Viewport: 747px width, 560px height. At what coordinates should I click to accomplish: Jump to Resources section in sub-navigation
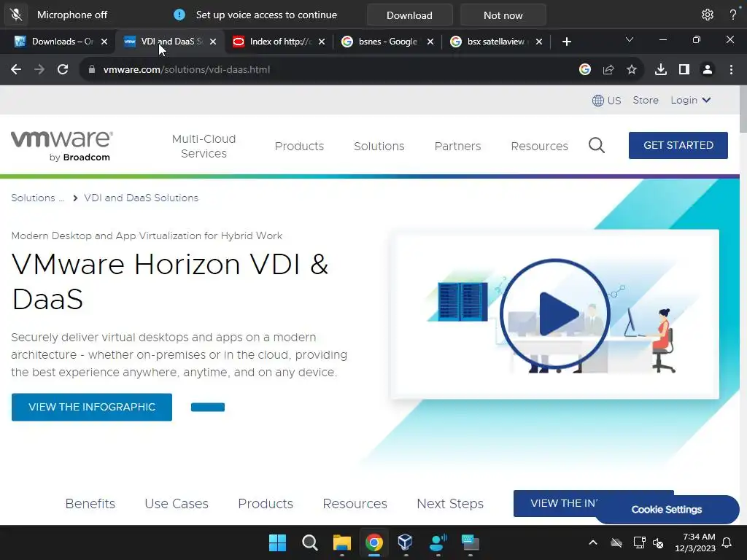pos(355,503)
